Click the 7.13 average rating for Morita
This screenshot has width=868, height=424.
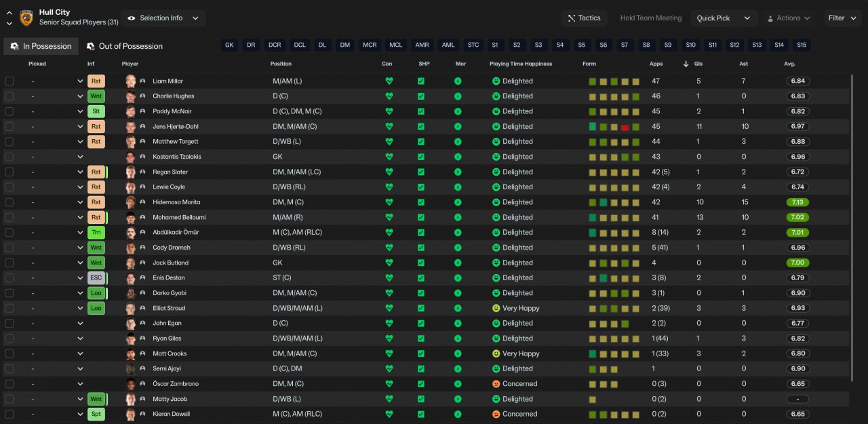click(x=797, y=202)
